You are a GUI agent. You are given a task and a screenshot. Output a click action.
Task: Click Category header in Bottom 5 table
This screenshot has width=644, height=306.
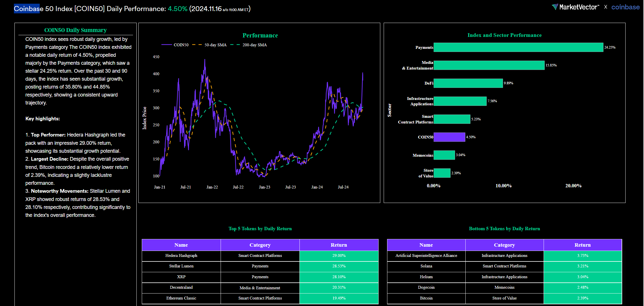(504, 245)
